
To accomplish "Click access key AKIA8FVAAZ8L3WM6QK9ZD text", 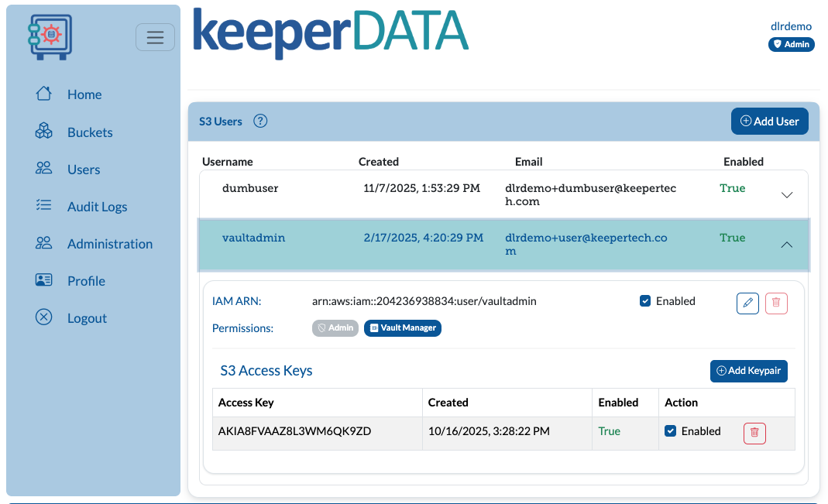I will (294, 431).
